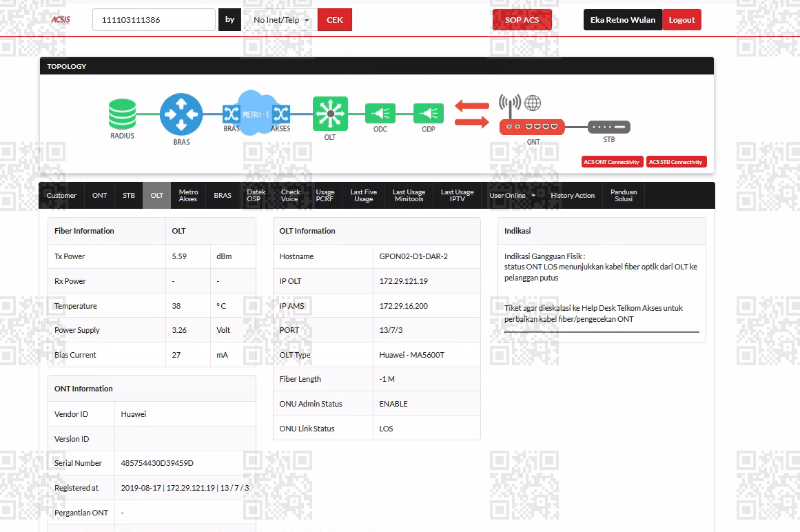Click the red ONT modem icon
Image resolution: width=800 pixels, height=532 pixels.
tap(532, 127)
